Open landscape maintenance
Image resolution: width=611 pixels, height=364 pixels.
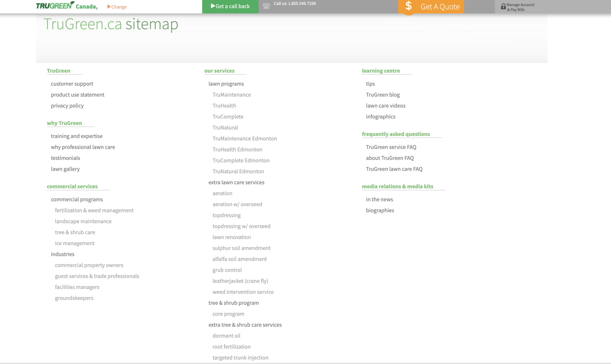tap(83, 221)
